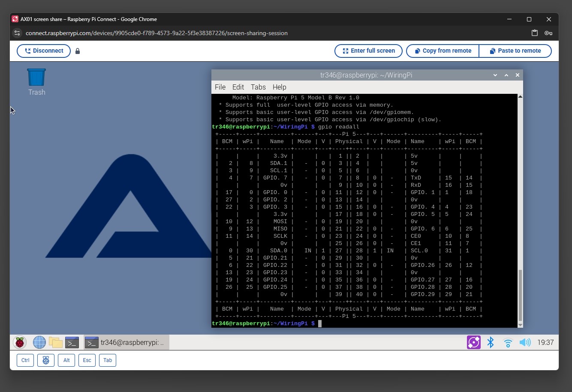Expand the terminal Help menu
This screenshot has height=392, width=572.
[x=279, y=87]
